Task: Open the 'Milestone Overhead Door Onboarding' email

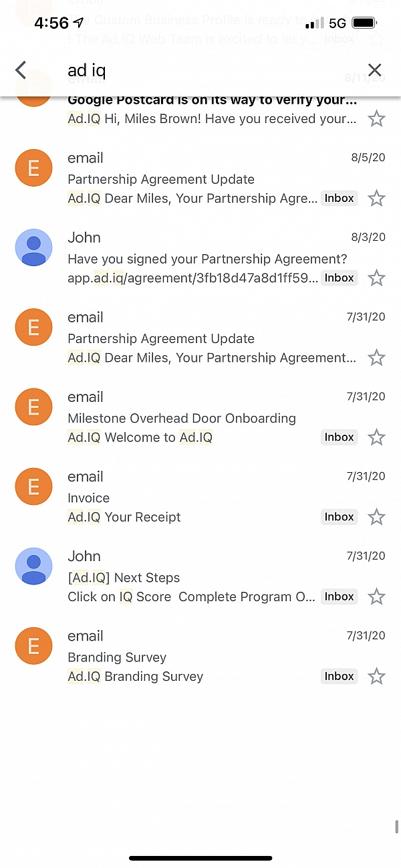Action: click(182, 418)
